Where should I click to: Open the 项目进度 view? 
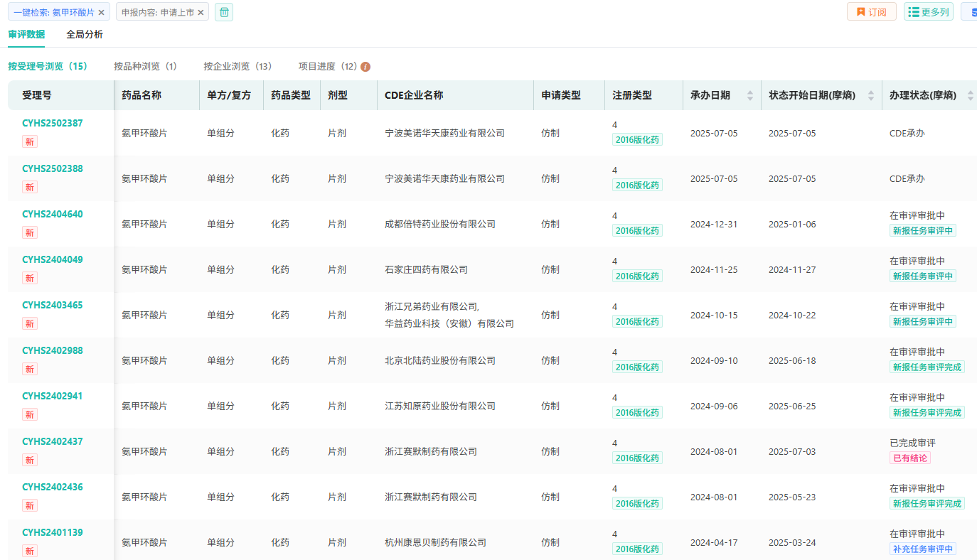point(327,66)
